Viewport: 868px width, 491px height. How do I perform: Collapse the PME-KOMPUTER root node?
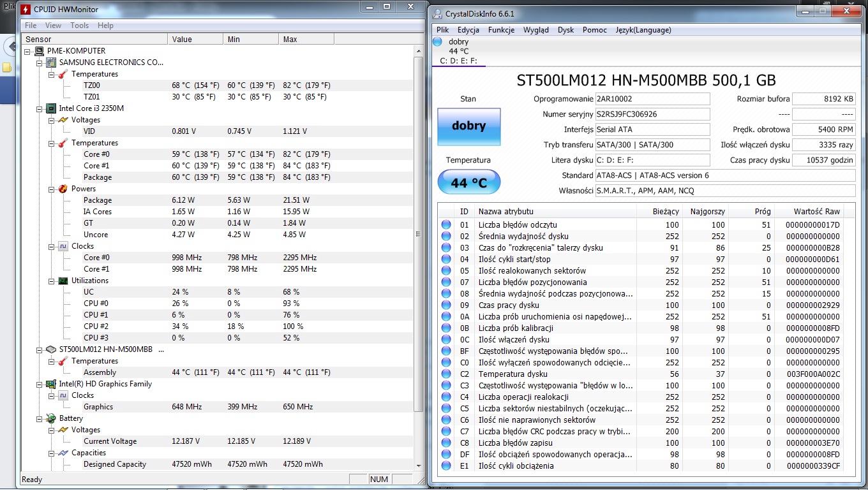coord(27,51)
